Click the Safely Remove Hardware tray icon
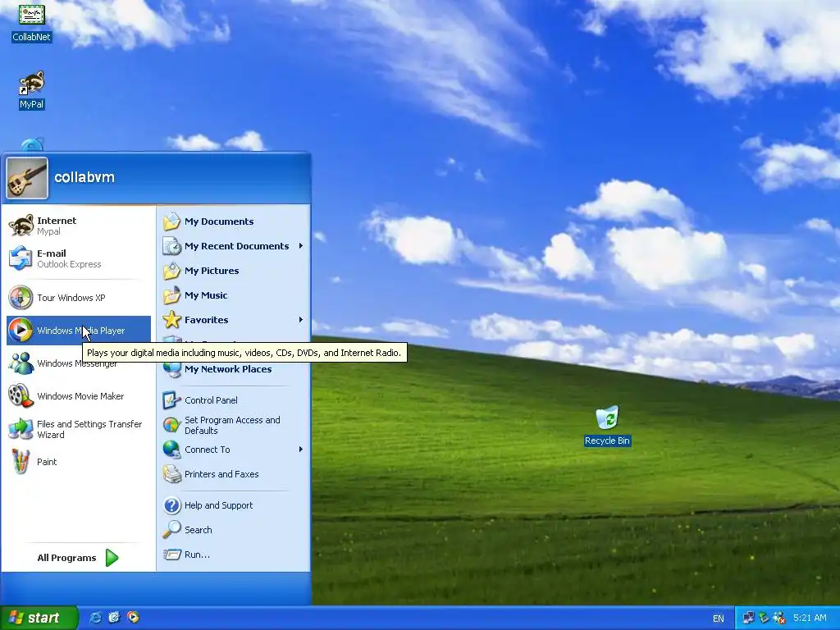 [x=764, y=618]
